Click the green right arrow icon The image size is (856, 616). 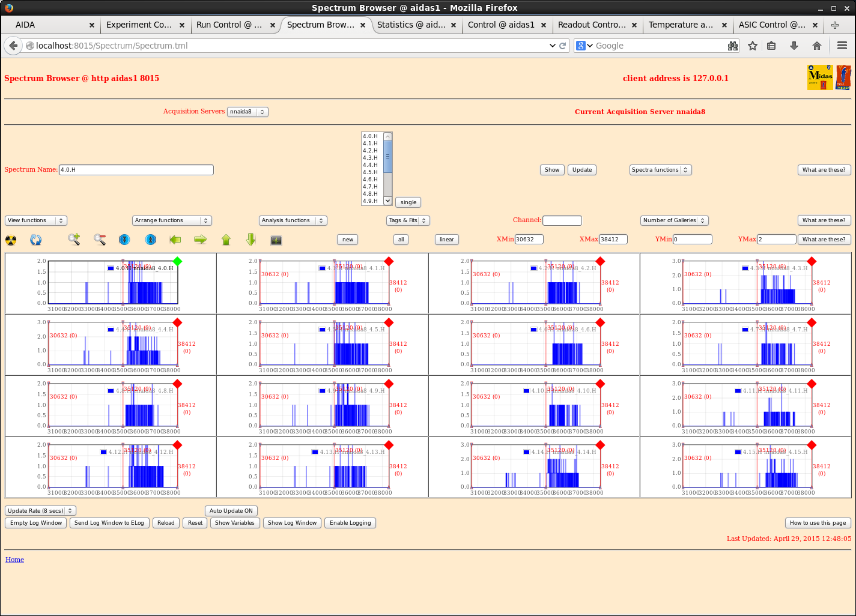(x=200, y=240)
